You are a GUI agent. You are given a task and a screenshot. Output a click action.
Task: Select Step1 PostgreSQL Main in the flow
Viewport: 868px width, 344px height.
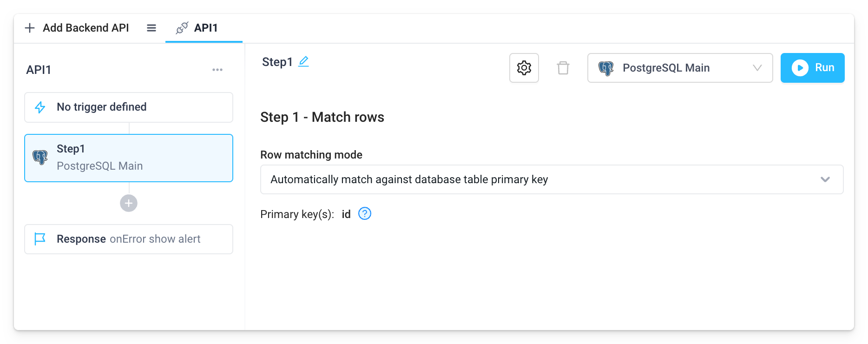click(x=128, y=158)
